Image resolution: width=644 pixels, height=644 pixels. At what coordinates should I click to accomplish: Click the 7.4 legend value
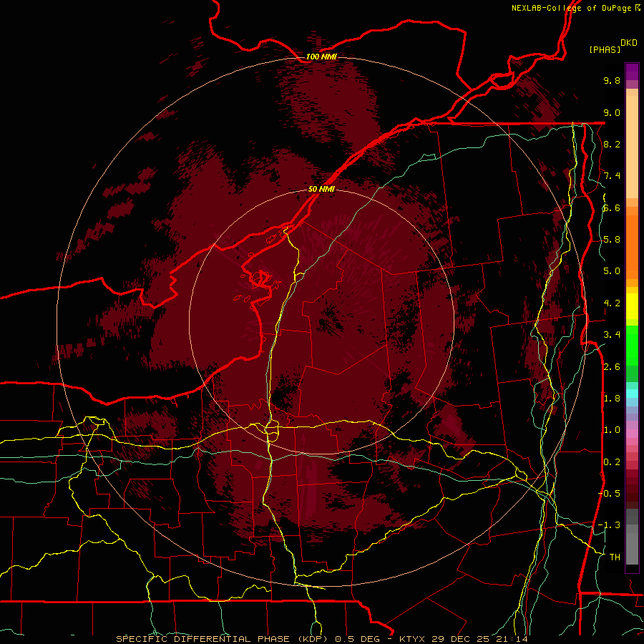point(612,176)
